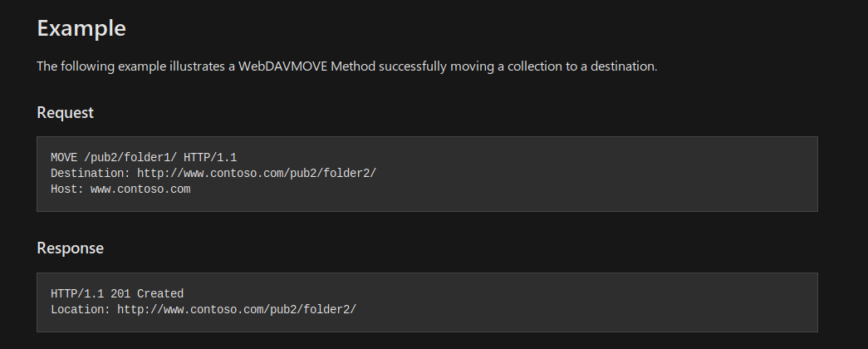Screen dimensions: 868x349
Task: Click HTTP/1.1 at end of MOVE line
Action: [x=210, y=158]
